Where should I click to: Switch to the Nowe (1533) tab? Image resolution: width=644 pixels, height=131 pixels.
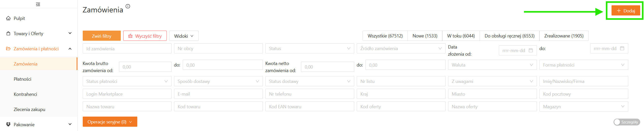(425, 36)
